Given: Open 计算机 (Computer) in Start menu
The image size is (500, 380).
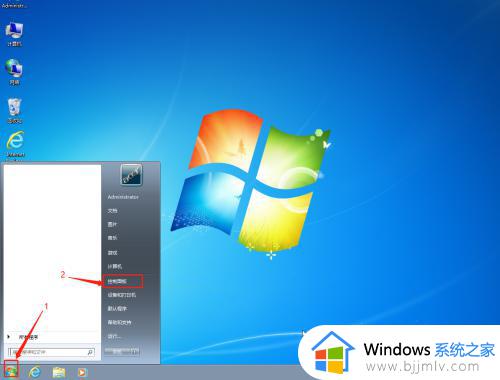Looking at the screenshot, I should coord(115,266).
